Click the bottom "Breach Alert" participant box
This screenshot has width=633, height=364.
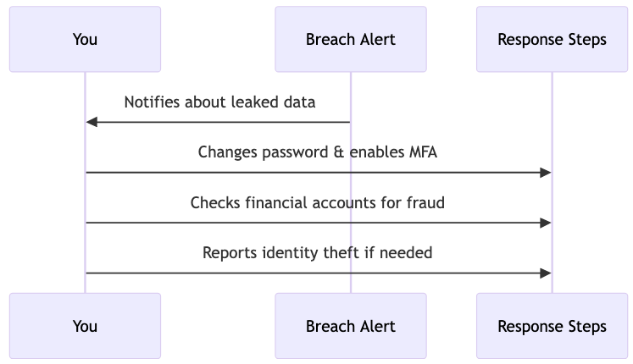pos(350,326)
